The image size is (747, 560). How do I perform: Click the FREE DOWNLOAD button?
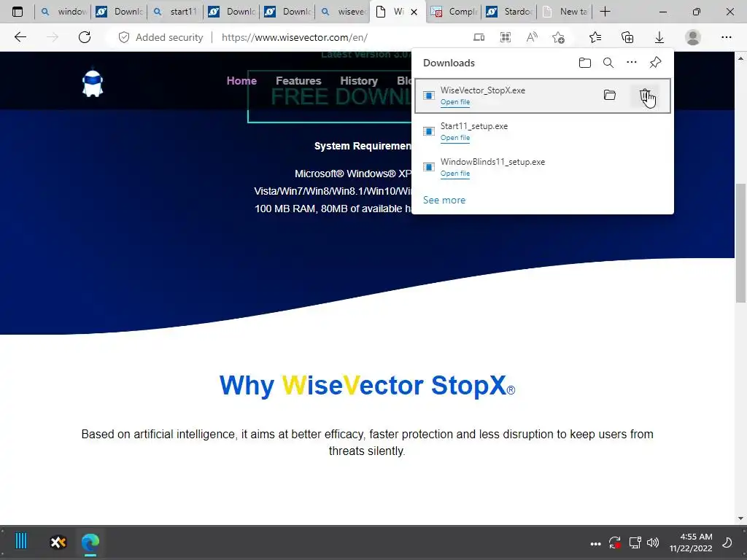[x=330, y=97]
